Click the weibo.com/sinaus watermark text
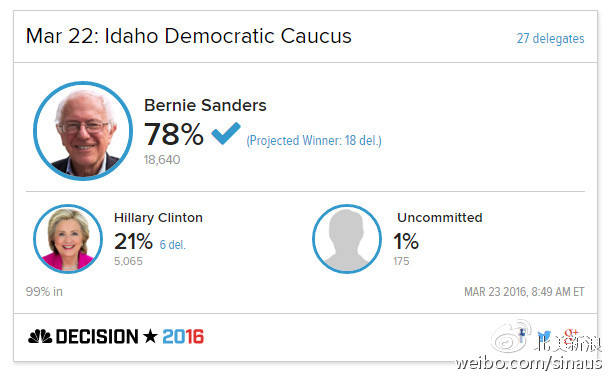The height and width of the screenshot is (378, 608). click(x=529, y=363)
